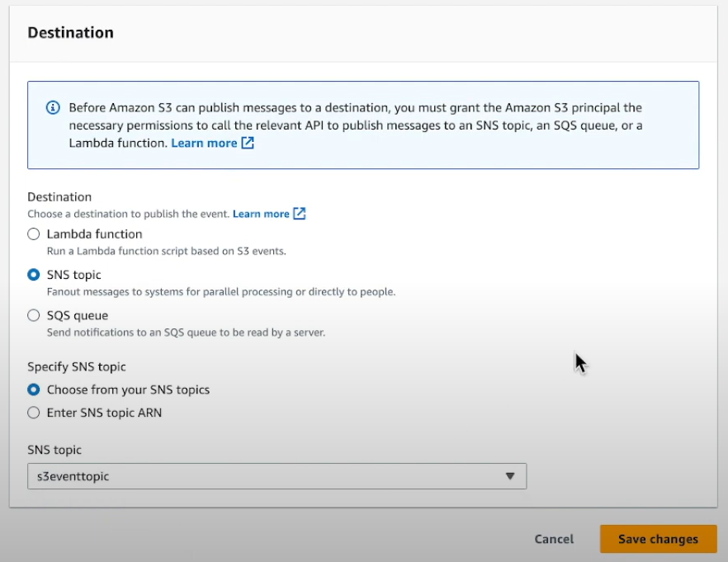This screenshot has width=728, height=562.
Task: Click 'Send notifications to an SQS queue' text
Action: point(186,333)
